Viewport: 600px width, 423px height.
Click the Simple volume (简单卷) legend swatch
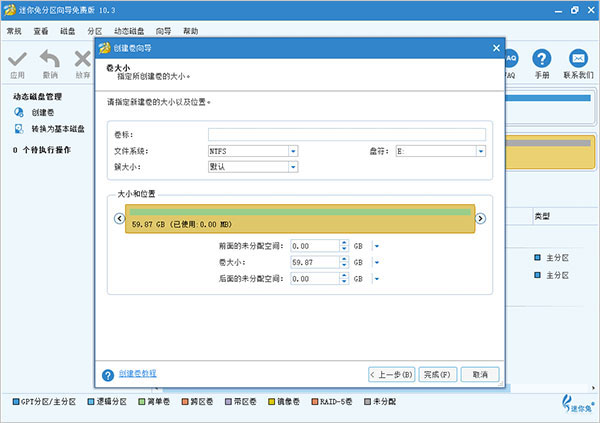(x=142, y=402)
